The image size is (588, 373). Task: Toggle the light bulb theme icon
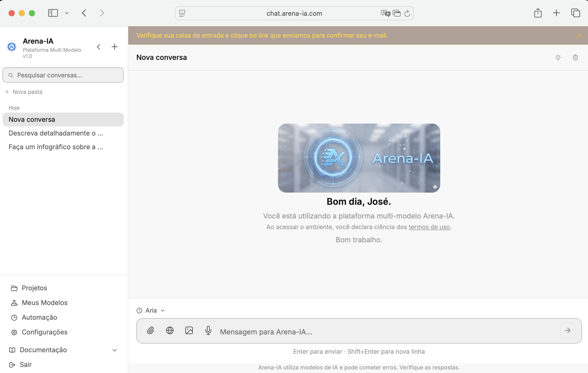[x=558, y=57]
